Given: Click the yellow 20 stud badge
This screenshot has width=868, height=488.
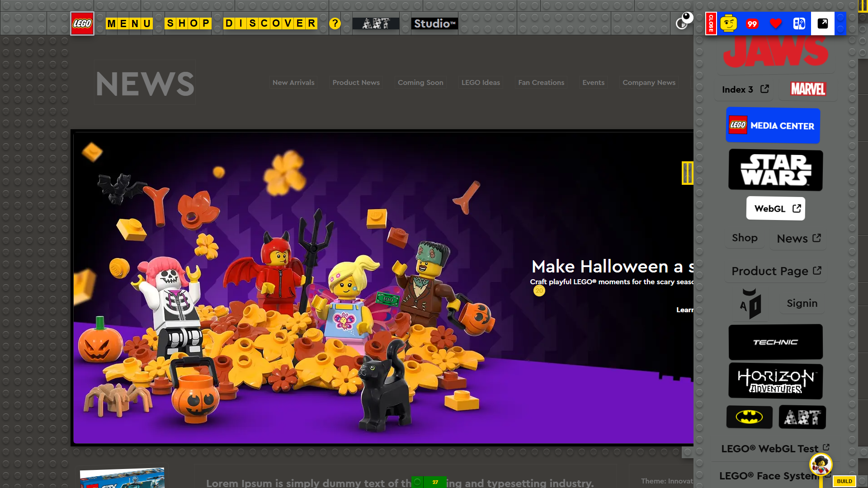Looking at the screenshot, I should [539, 291].
